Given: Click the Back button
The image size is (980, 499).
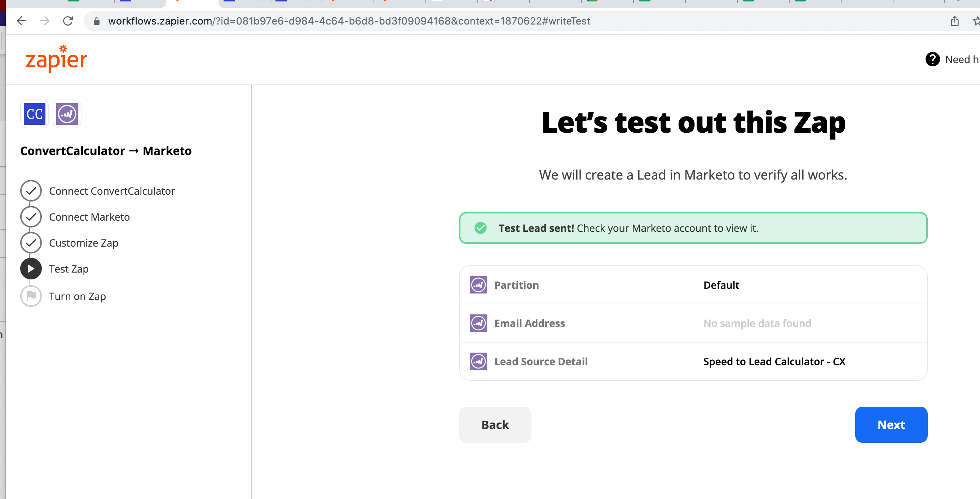Looking at the screenshot, I should tap(495, 424).
